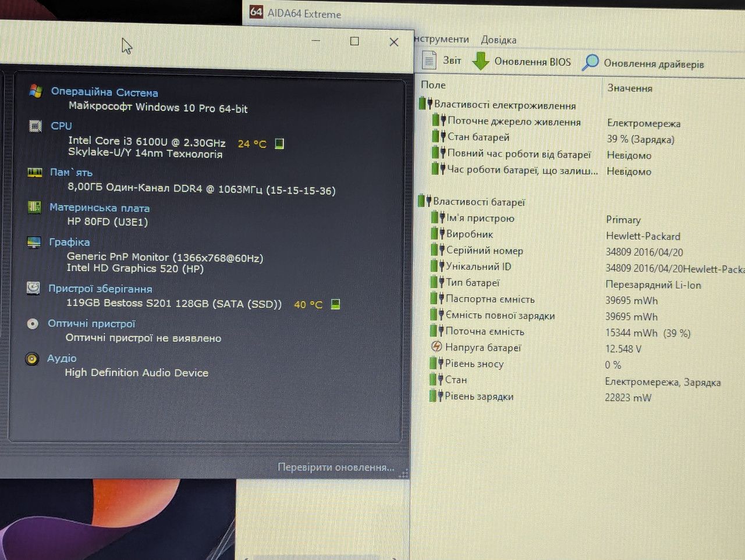Click the drive icon beside Пристрої зберігання
Viewport: 745px width, 560px height.
coord(33,288)
